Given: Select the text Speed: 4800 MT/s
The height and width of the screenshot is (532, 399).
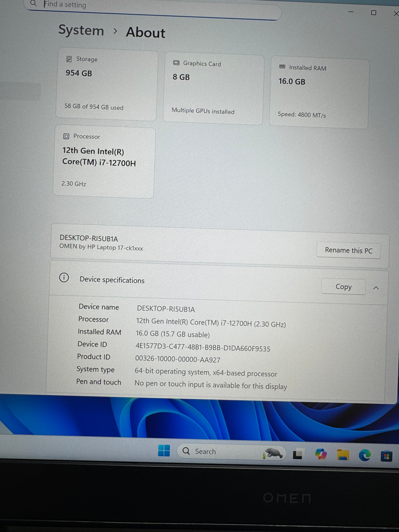Looking at the screenshot, I should pyautogui.click(x=302, y=115).
